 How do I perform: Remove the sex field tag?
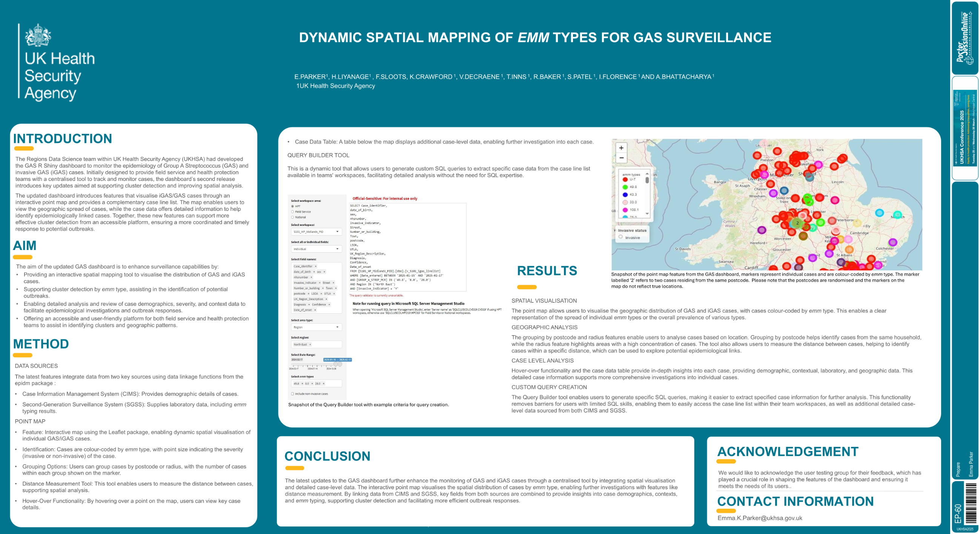[x=324, y=272]
